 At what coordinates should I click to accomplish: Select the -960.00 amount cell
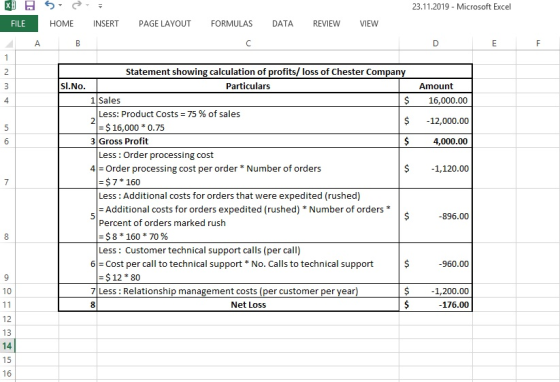coord(436,263)
